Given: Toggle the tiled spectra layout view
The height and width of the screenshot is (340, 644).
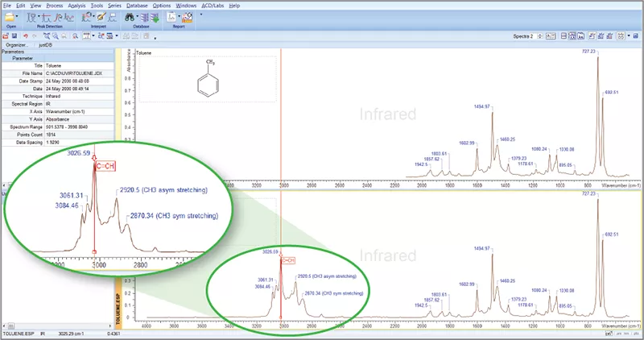Looking at the screenshot, I should (x=572, y=36).
